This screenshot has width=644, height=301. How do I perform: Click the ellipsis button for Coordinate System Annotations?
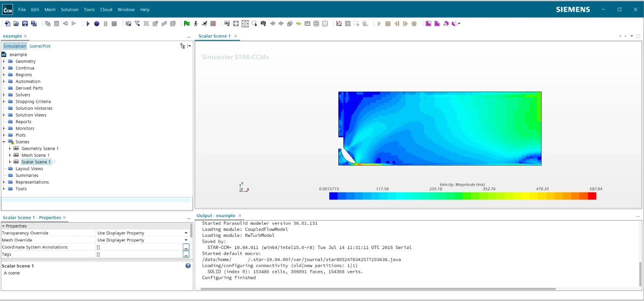(186, 247)
